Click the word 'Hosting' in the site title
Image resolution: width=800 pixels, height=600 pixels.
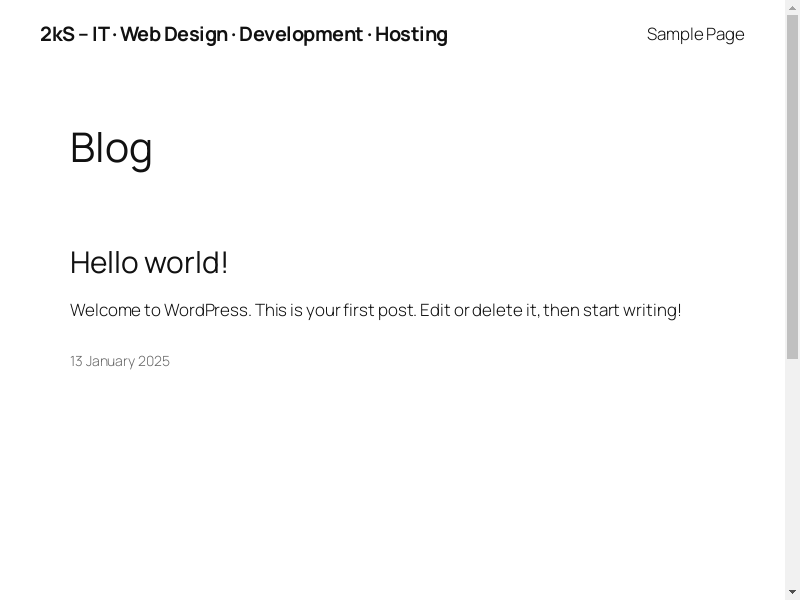411,34
